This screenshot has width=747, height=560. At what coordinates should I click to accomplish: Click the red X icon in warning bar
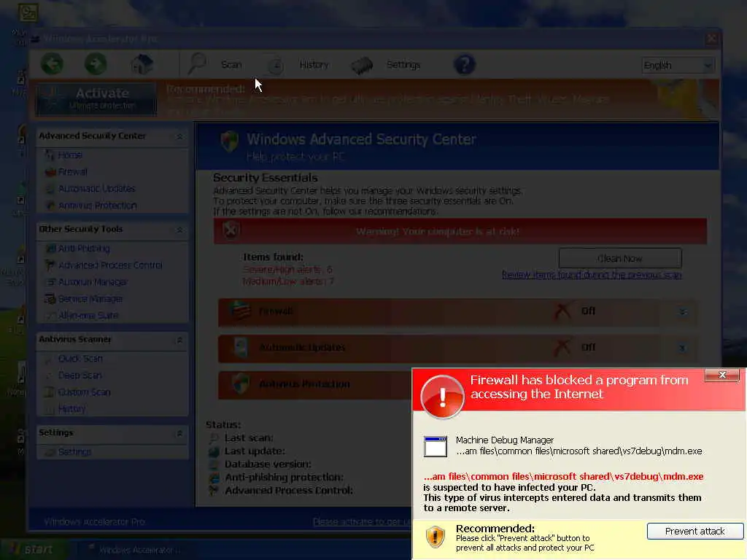click(231, 231)
